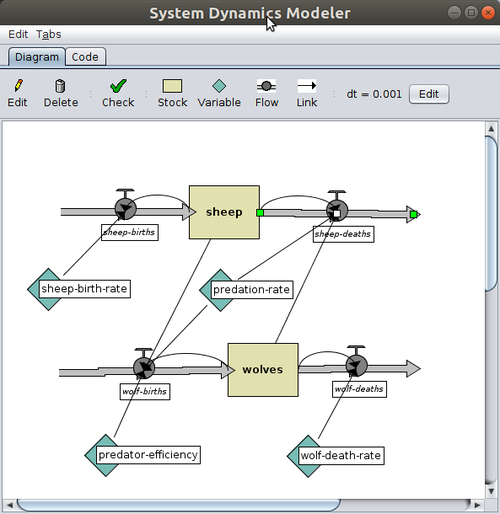Select the predation-rate variable
This screenshot has height=514, width=500.
tap(247, 290)
